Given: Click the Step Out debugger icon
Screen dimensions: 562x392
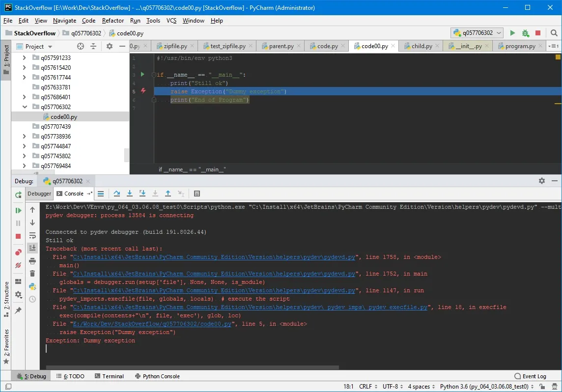Looking at the screenshot, I should pos(168,194).
